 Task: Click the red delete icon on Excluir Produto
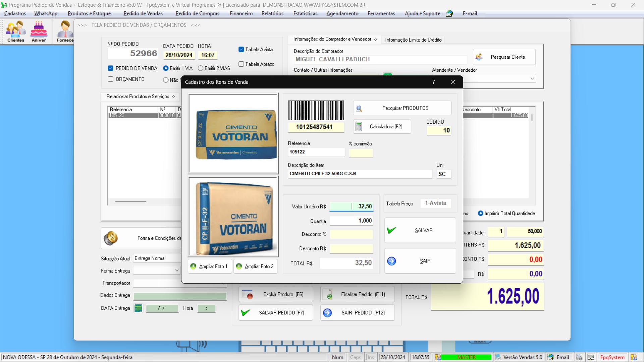coord(248,295)
